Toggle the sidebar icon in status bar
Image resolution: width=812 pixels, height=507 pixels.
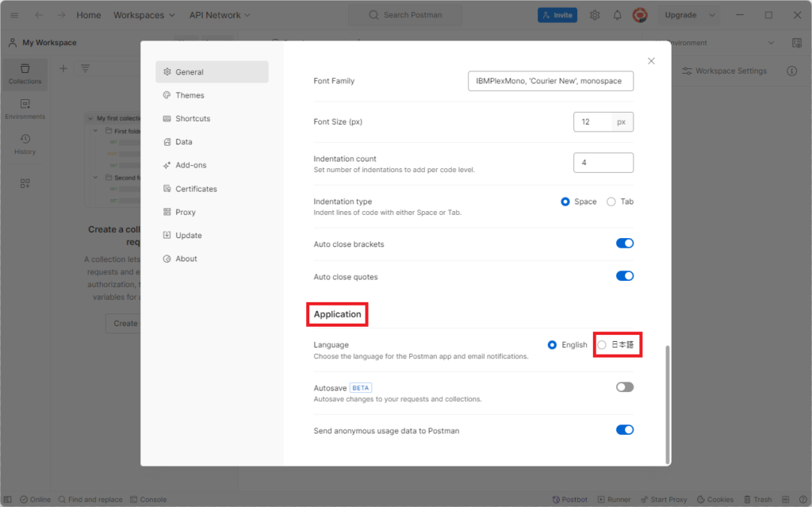coord(7,499)
